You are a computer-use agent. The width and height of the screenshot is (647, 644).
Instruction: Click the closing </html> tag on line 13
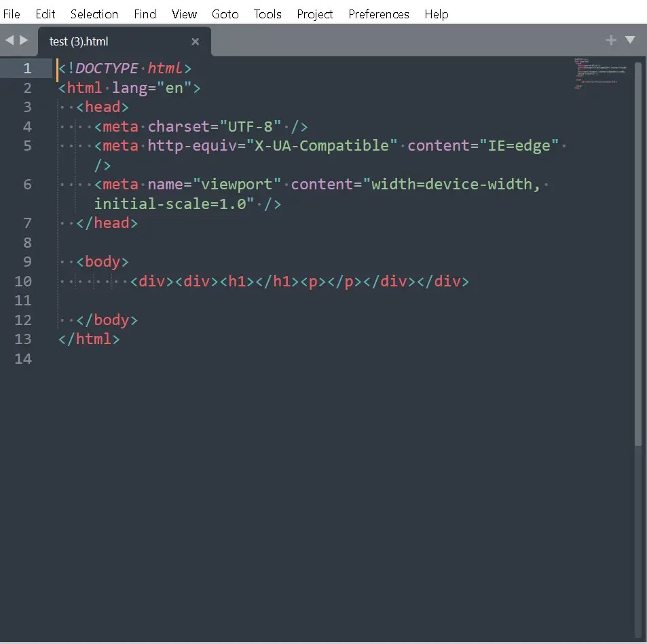tap(89, 339)
